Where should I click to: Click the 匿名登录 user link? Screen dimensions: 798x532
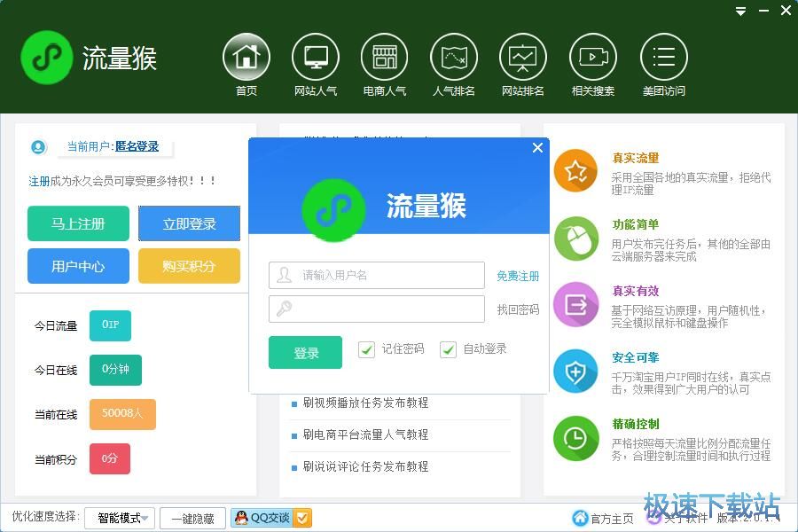(x=137, y=146)
